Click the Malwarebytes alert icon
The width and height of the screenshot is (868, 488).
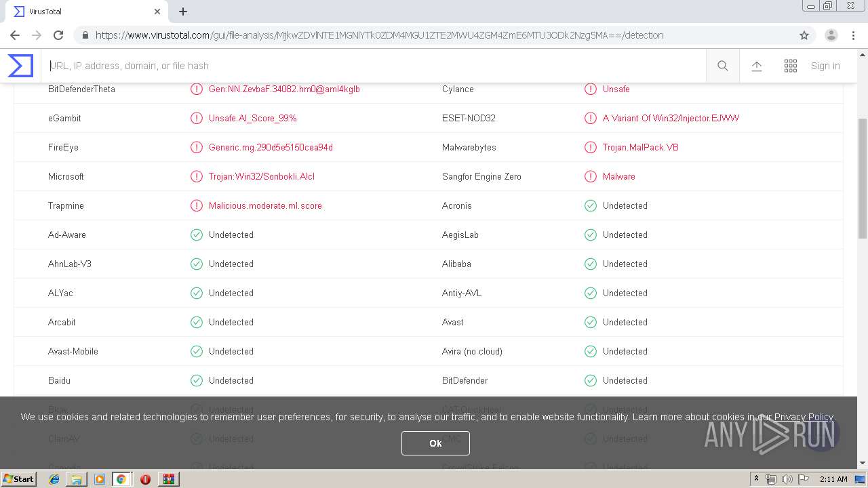click(x=591, y=147)
